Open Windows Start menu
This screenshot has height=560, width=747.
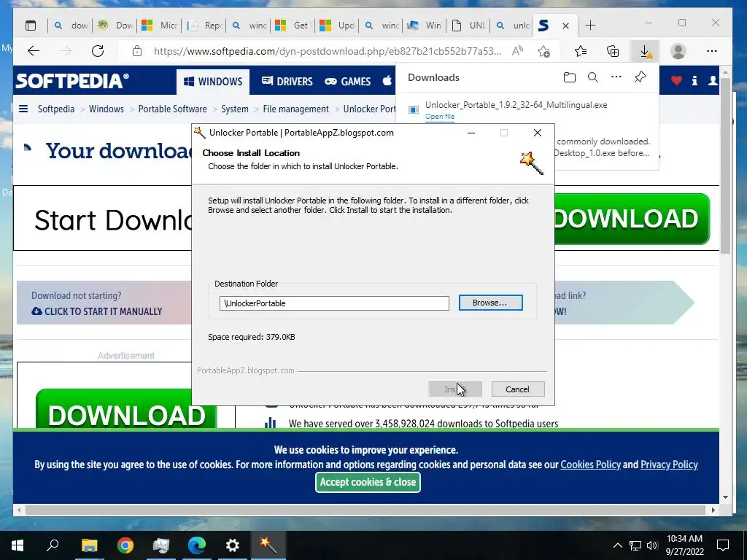(18, 545)
